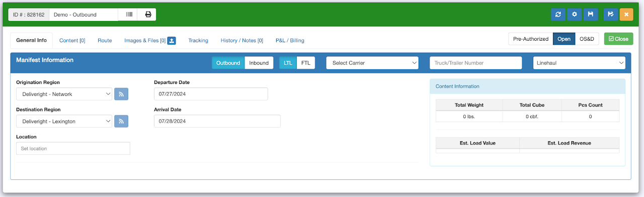The width and height of the screenshot is (644, 197).
Task: Click the Arrival Date field
Action: pyautogui.click(x=217, y=121)
